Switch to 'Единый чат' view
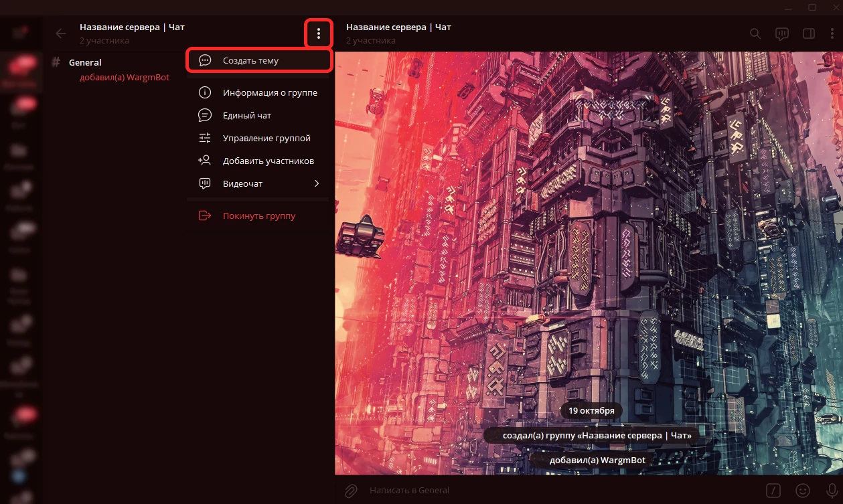 pyautogui.click(x=247, y=116)
